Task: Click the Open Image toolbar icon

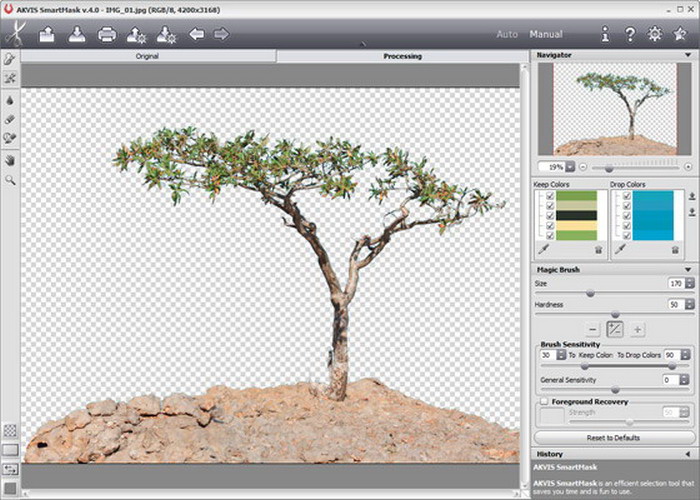Action: coord(47,34)
